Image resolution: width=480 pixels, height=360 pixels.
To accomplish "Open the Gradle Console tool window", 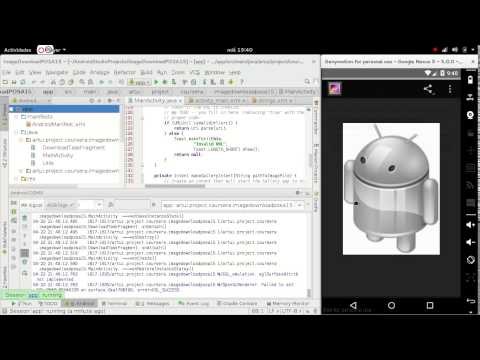I will tap(237, 304).
